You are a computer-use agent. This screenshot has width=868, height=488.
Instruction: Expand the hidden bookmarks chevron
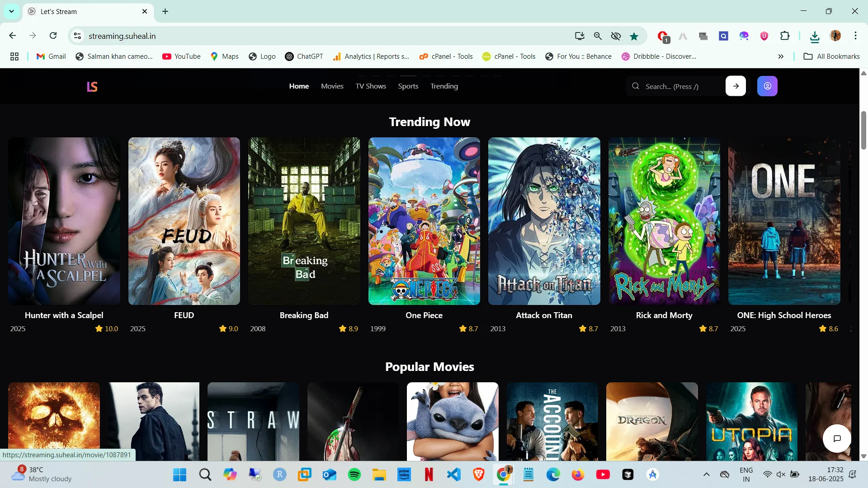(781, 56)
